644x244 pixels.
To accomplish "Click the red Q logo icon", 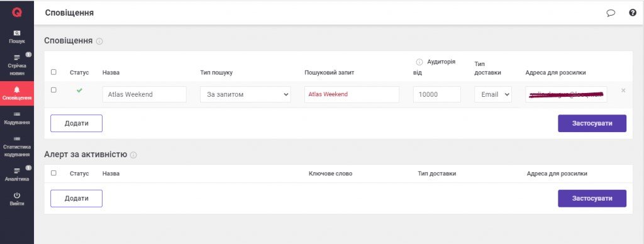I will (17, 13).
